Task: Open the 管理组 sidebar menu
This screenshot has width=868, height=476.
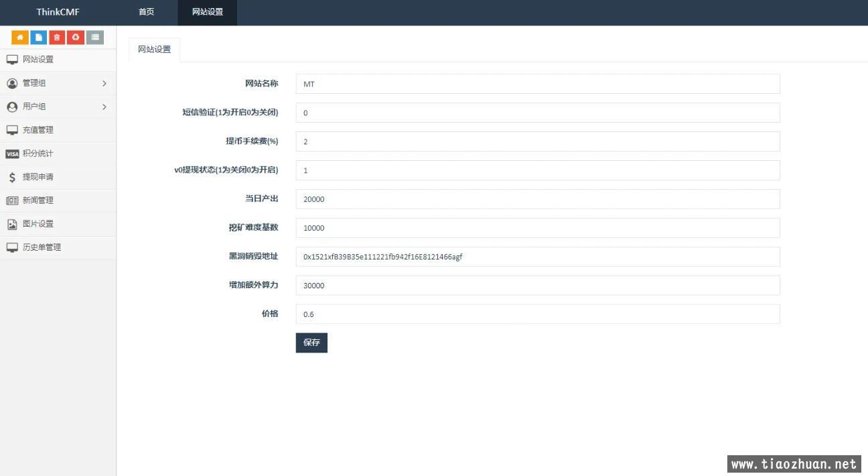Action: click(58, 83)
